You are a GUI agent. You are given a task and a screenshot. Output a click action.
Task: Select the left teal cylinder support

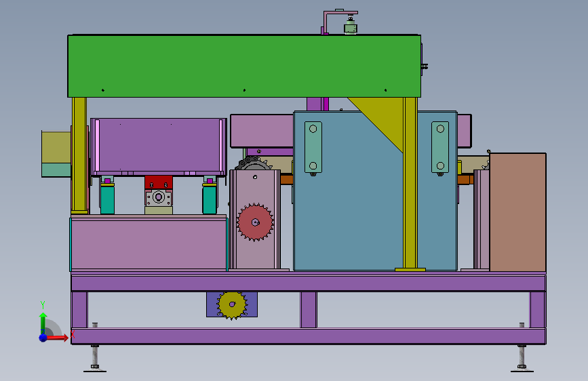click(107, 200)
